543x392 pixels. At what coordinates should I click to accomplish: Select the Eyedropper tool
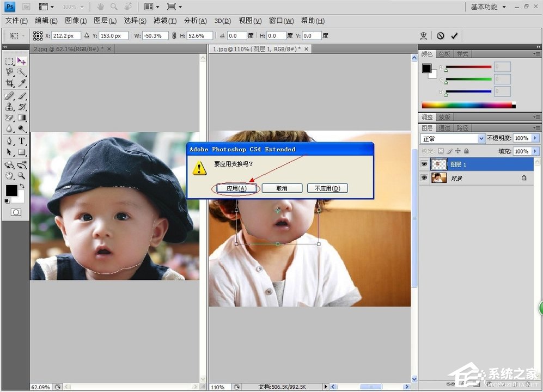21,83
